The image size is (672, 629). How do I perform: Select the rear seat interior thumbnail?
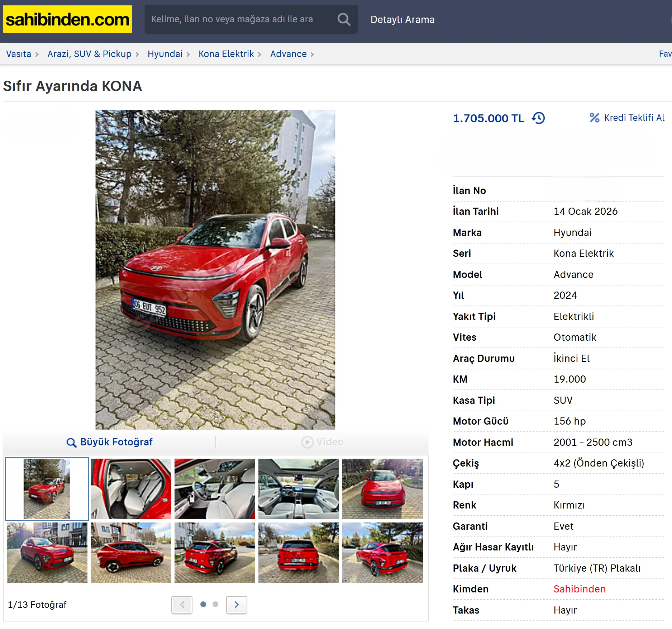pyautogui.click(x=131, y=489)
